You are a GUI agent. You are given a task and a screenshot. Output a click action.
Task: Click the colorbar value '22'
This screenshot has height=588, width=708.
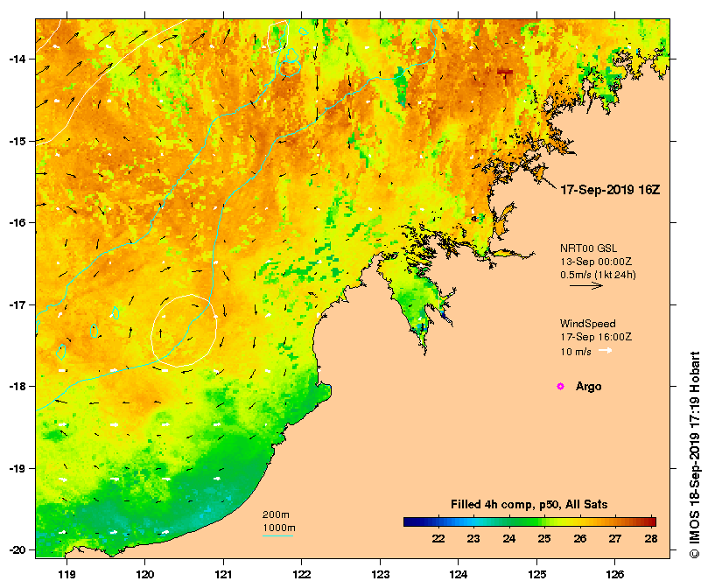[x=438, y=538]
